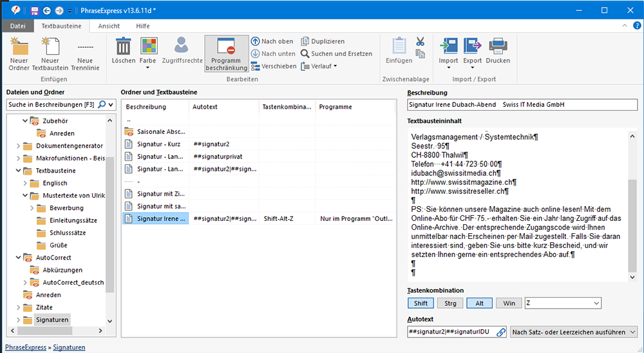Switch to the Ansicht tab
644x353 pixels.
[109, 26]
